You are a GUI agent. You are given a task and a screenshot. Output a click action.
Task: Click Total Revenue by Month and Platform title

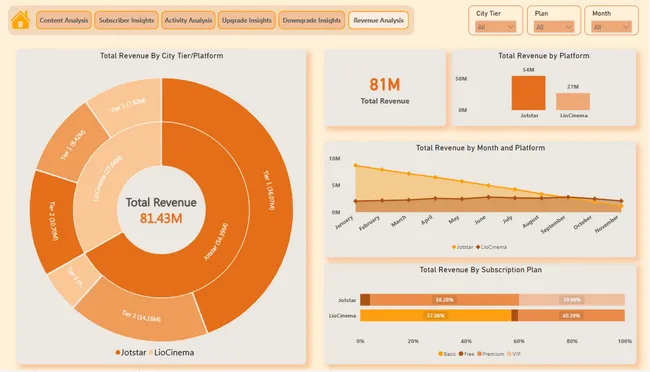(480, 148)
